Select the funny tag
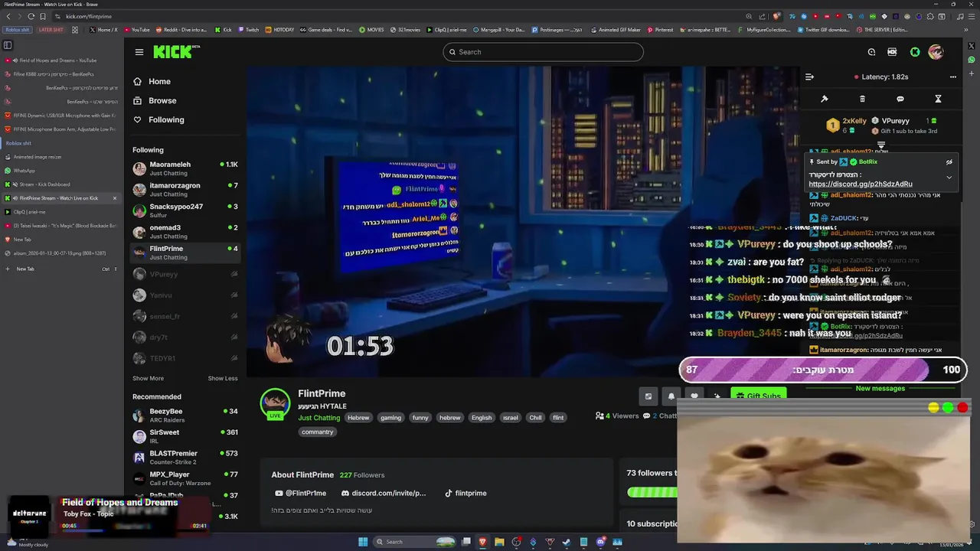Viewport: 980px width, 551px height. click(x=420, y=418)
